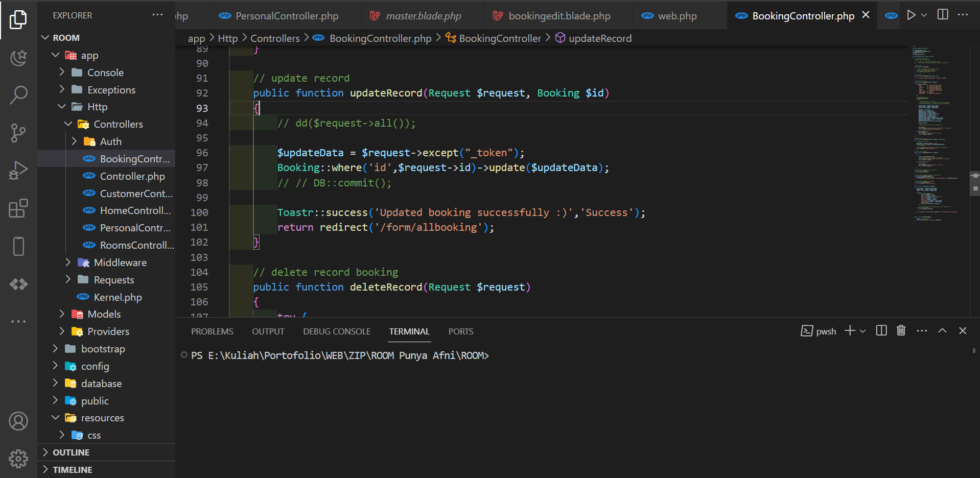
Task: Switch to the PROBLEMS panel tab
Action: 212,331
